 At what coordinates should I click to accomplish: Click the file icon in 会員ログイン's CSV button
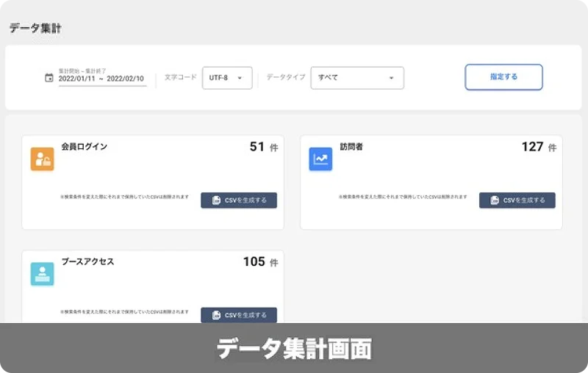click(x=216, y=200)
